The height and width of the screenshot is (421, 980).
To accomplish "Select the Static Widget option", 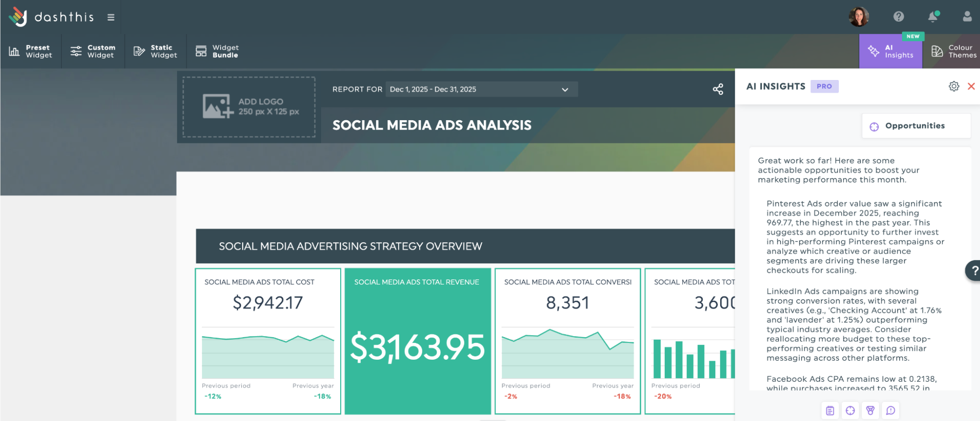I will pyautogui.click(x=155, y=51).
